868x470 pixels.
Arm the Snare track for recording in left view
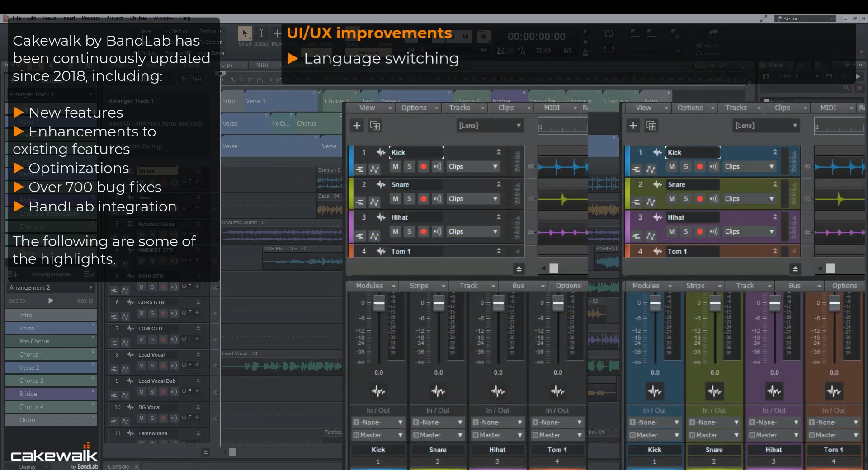pyautogui.click(x=423, y=198)
